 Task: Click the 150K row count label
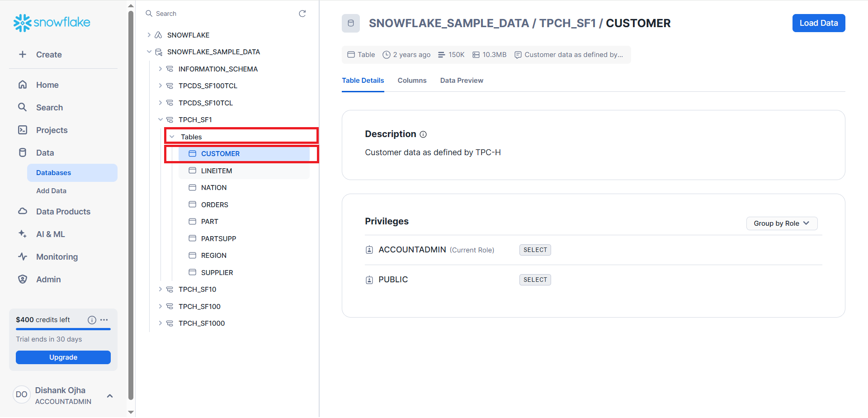456,55
